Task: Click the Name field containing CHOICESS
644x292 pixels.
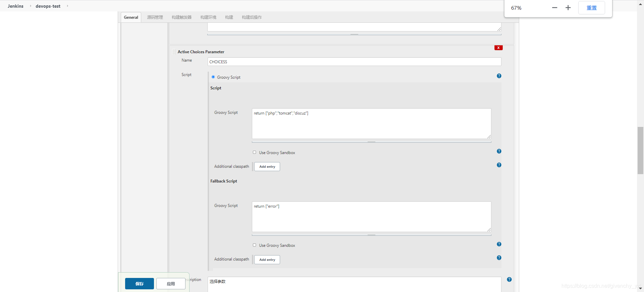Action: [354, 62]
